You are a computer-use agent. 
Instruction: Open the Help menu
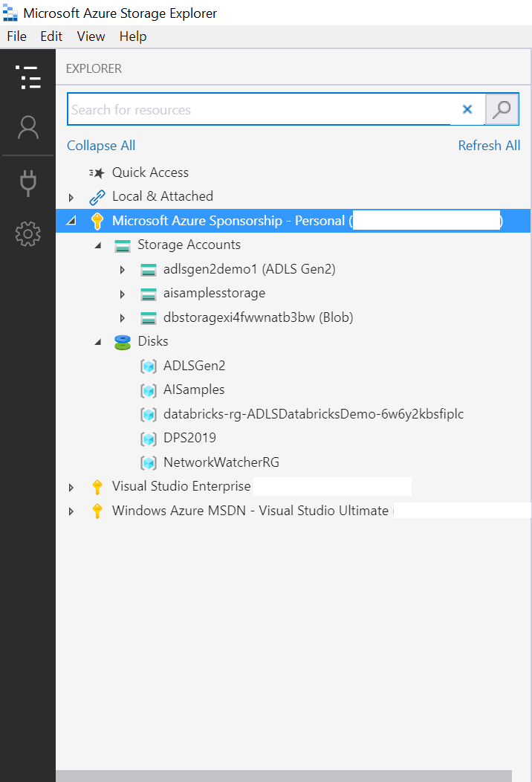click(132, 36)
